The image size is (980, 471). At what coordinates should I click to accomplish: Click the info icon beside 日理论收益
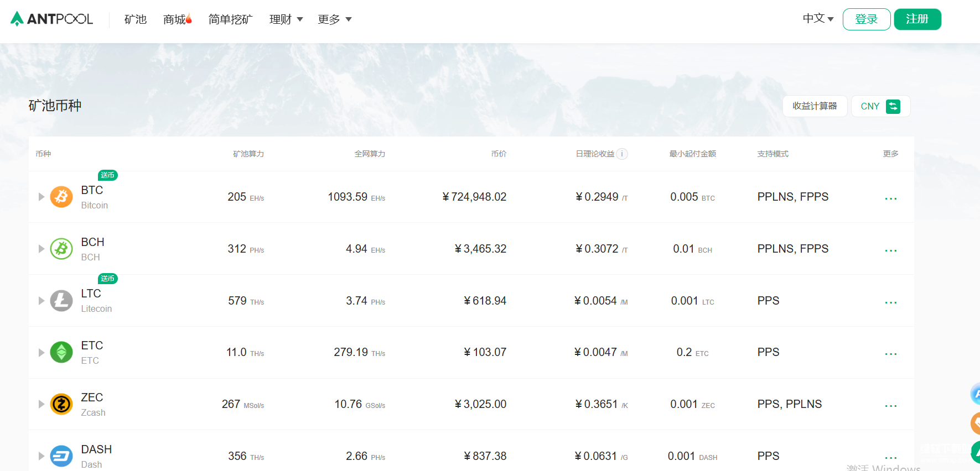pos(623,154)
